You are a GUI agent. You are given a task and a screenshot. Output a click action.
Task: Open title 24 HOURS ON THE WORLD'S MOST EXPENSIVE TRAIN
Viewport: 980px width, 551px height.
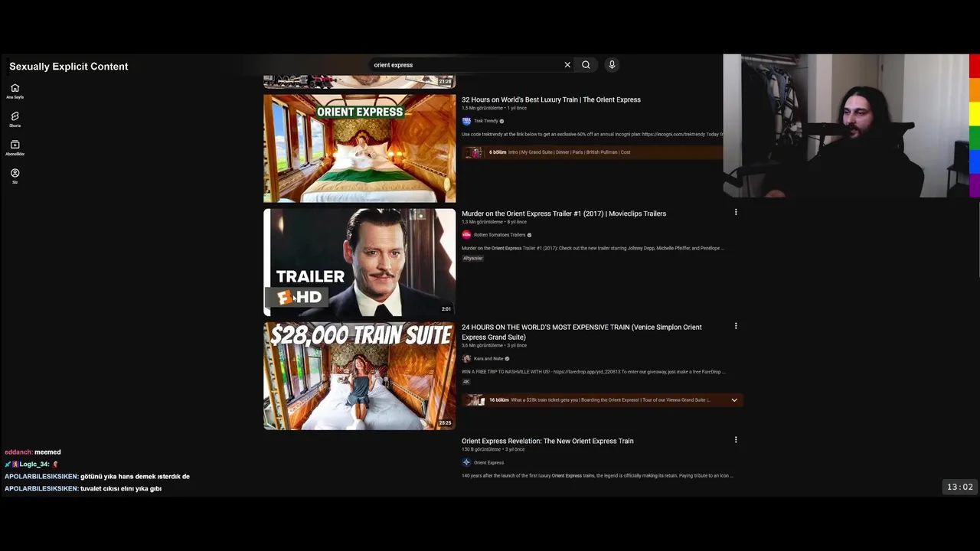point(582,332)
